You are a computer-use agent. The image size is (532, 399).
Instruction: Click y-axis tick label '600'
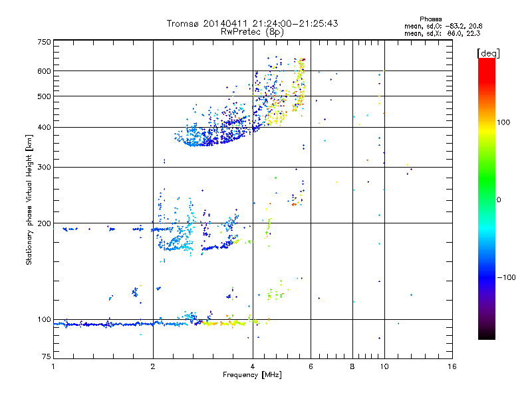click(x=44, y=71)
